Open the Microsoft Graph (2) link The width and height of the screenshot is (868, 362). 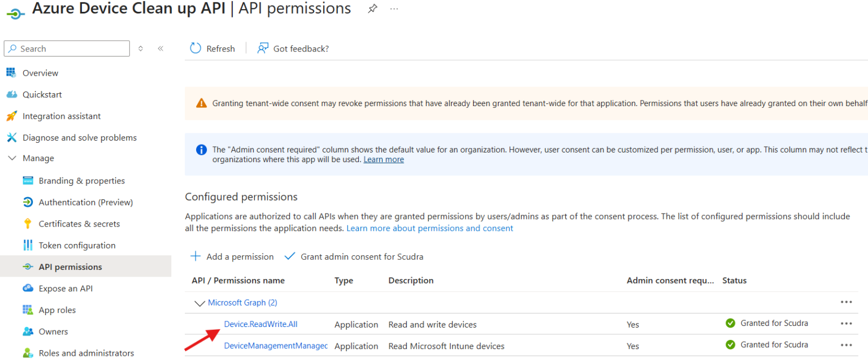242,303
